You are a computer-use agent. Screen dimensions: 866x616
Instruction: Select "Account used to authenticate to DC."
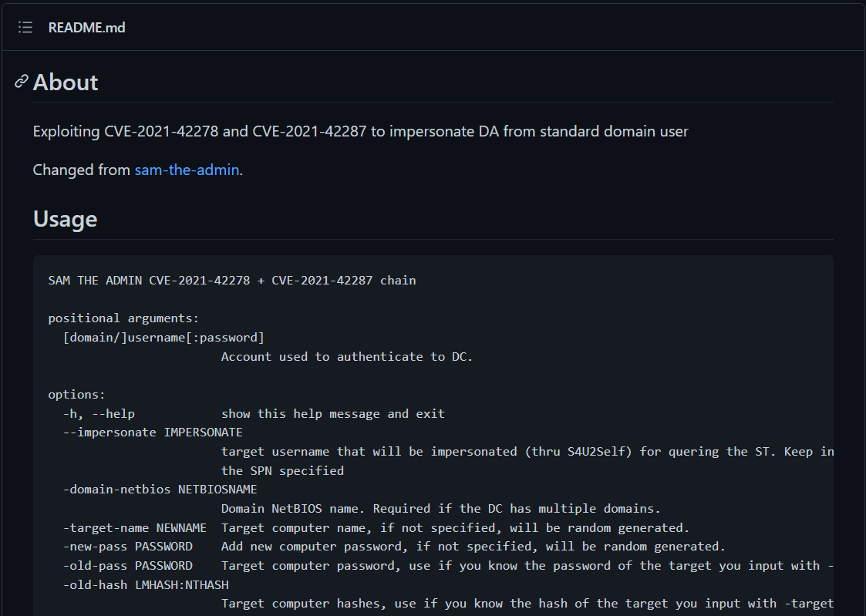347,357
